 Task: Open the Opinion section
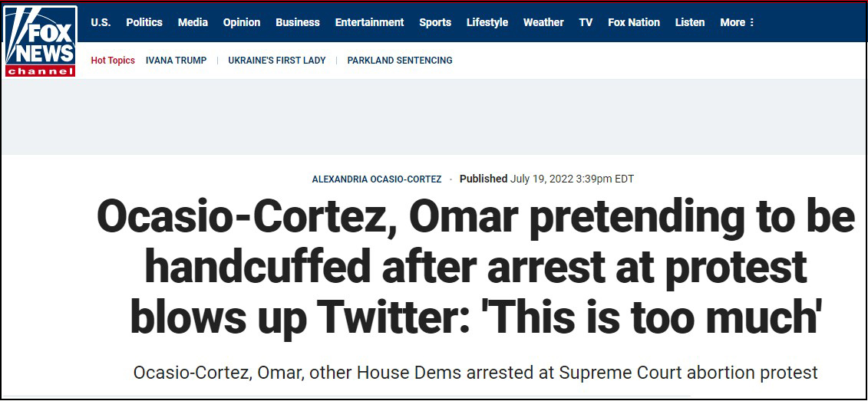pyautogui.click(x=242, y=22)
